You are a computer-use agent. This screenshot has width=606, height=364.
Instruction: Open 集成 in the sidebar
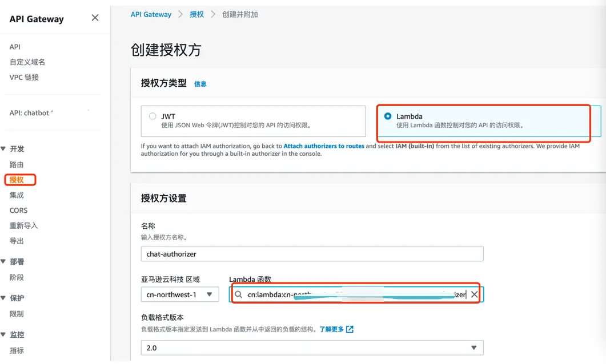click(x=17, y=195)
